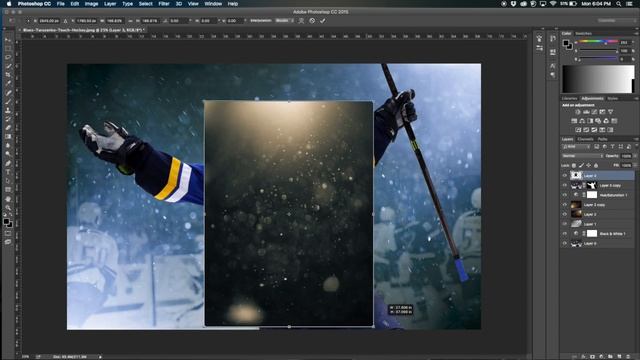
Task: Add a Photo Filter adjustment
Action: (598, 121)
